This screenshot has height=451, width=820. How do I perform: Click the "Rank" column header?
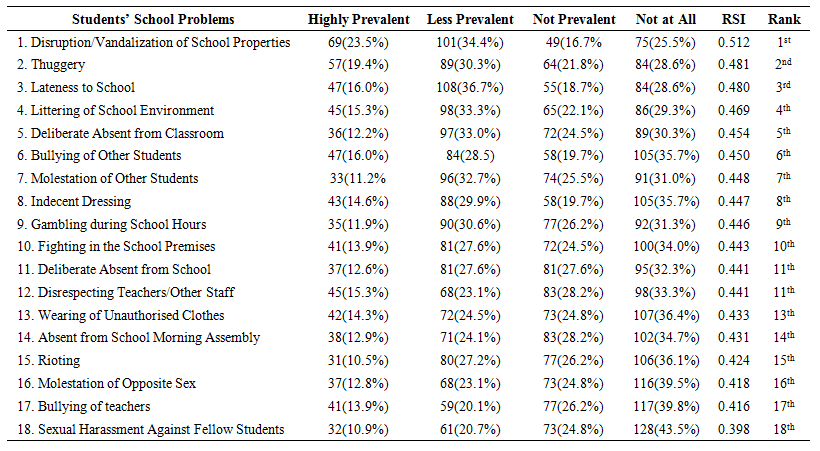pyautogui.click(x=783, y=19)
